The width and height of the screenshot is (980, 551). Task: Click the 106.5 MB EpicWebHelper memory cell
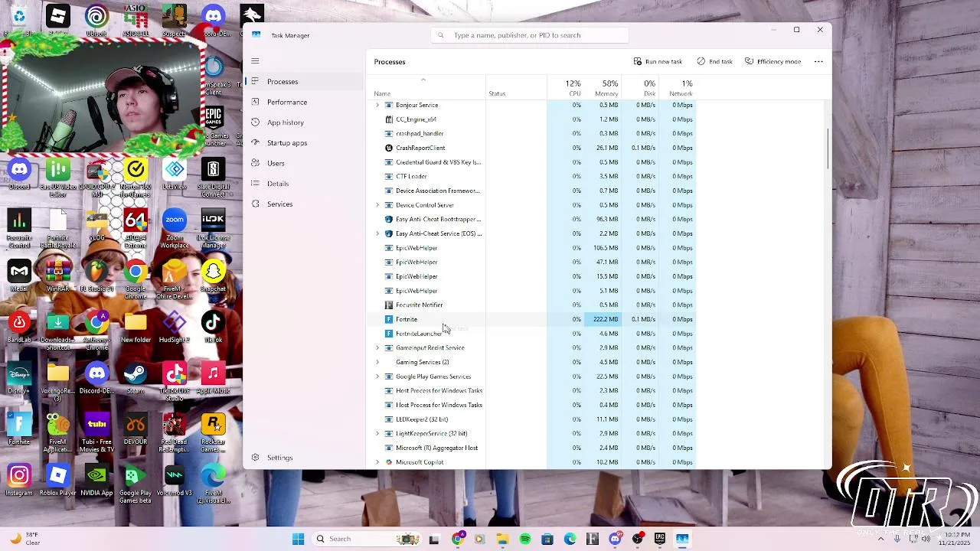603,248
